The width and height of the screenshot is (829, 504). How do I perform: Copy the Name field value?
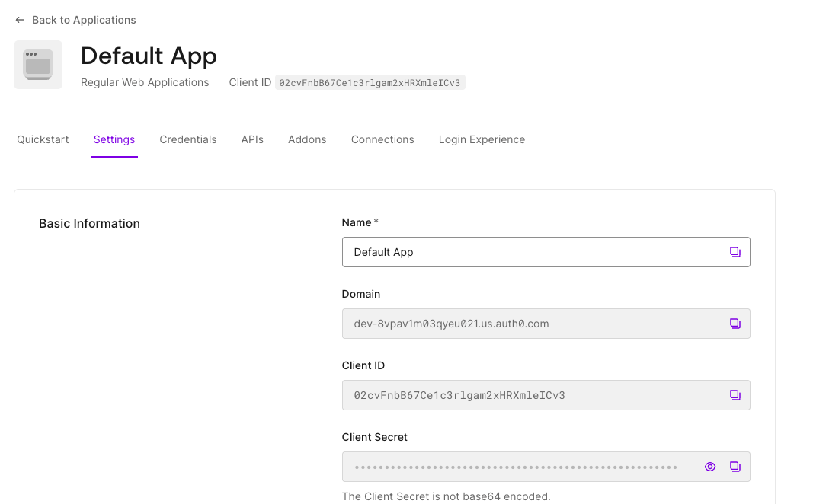735,252
